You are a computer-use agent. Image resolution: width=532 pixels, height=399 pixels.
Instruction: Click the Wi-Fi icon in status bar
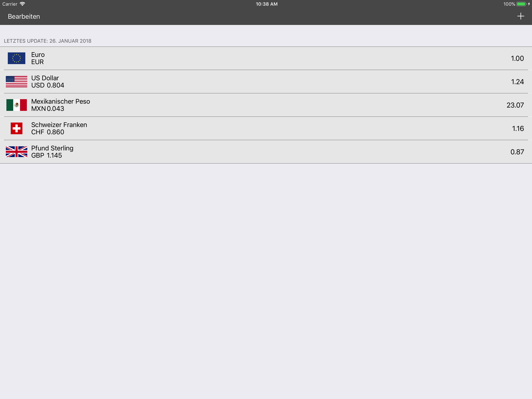pos(22,4)
